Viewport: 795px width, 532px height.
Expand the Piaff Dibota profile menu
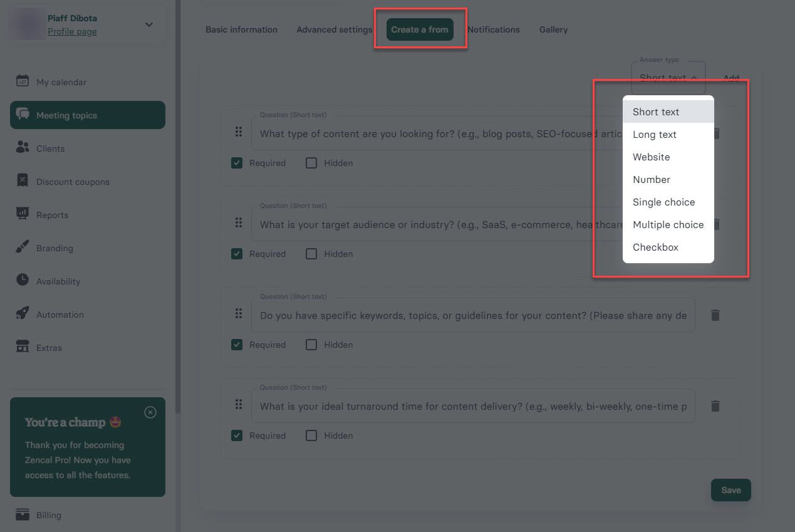[x=148, y=25]
